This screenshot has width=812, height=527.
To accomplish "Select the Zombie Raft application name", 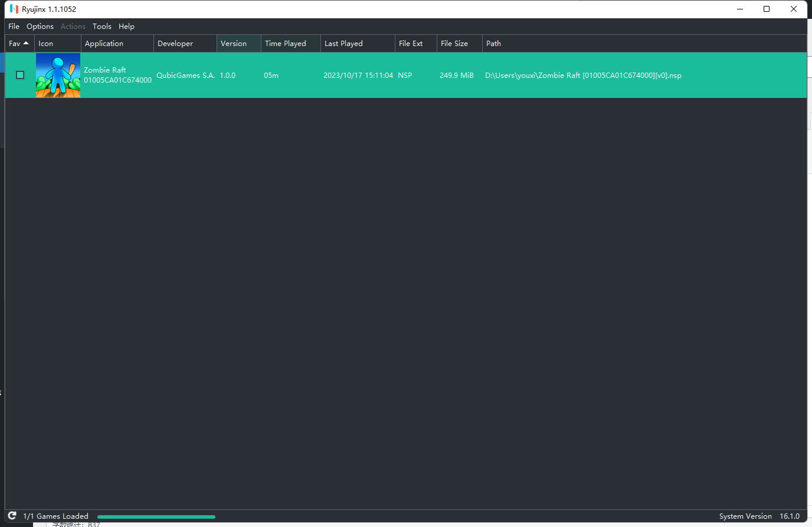I will (x=105, y=70).
